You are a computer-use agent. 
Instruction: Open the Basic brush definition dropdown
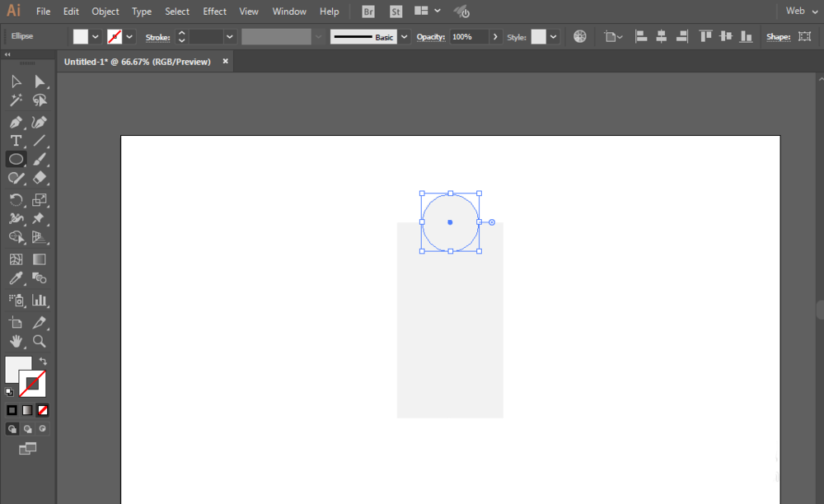(x=404, y=37)
